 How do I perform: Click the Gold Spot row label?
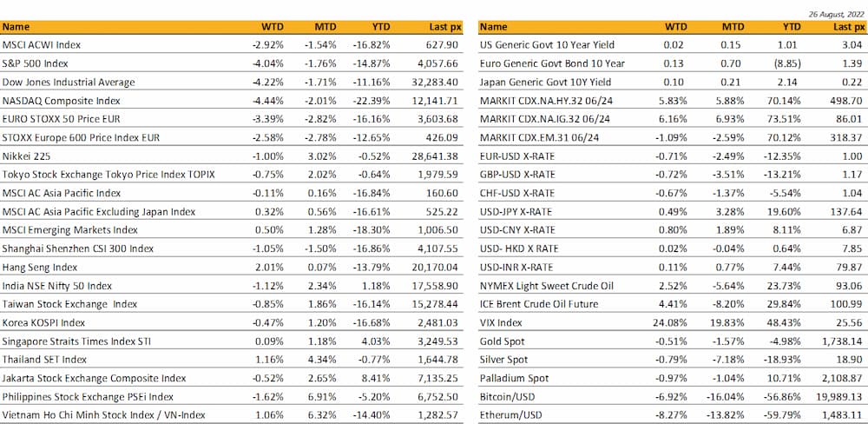(502, 341)
